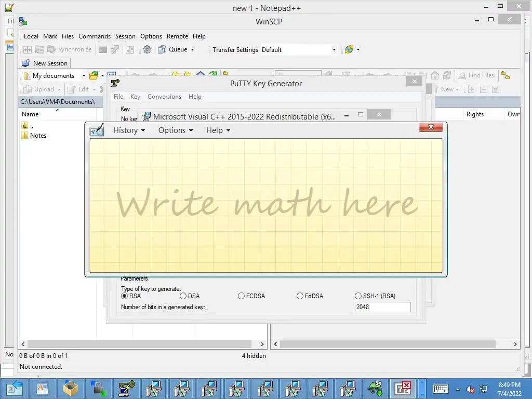Click the remote panel directory tree icon
This screenshot has height=399, width=532.
(x=506, y=75)
